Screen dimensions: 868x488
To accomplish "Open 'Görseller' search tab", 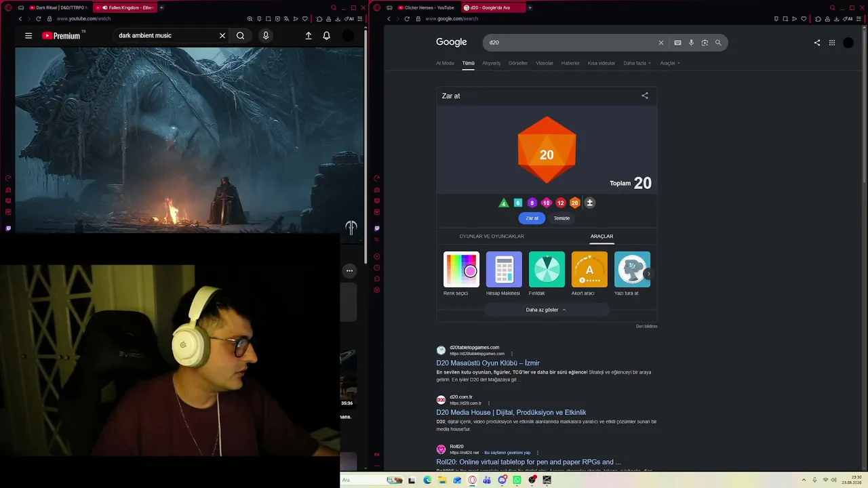I will tap(518, 63).
